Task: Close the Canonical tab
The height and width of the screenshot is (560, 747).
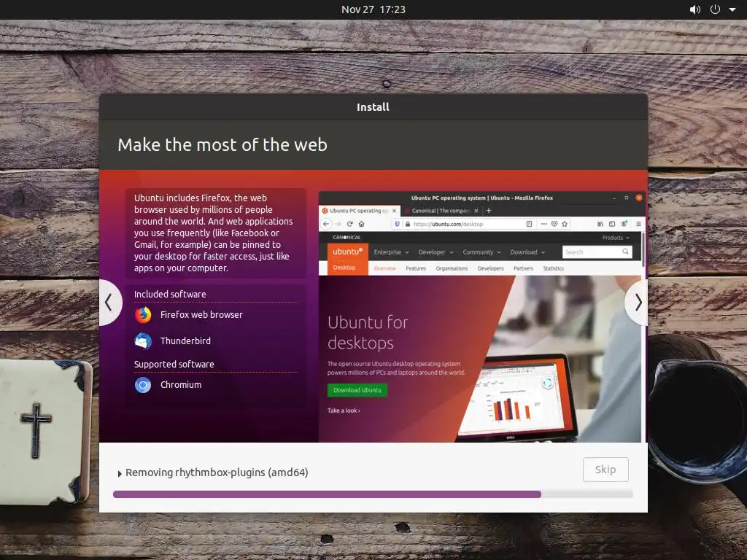Action: [476, 211]
